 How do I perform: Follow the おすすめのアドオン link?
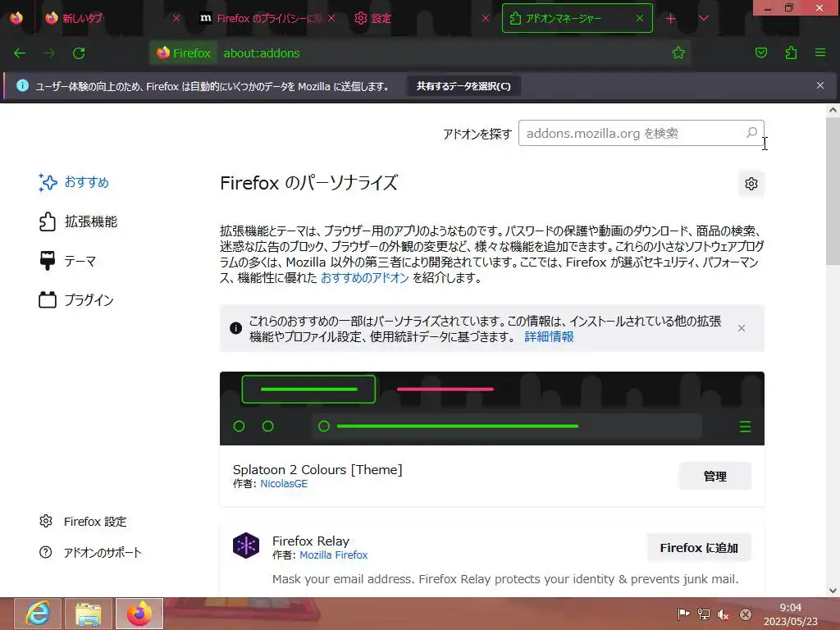pyautogui.click(x=365, y=277)
